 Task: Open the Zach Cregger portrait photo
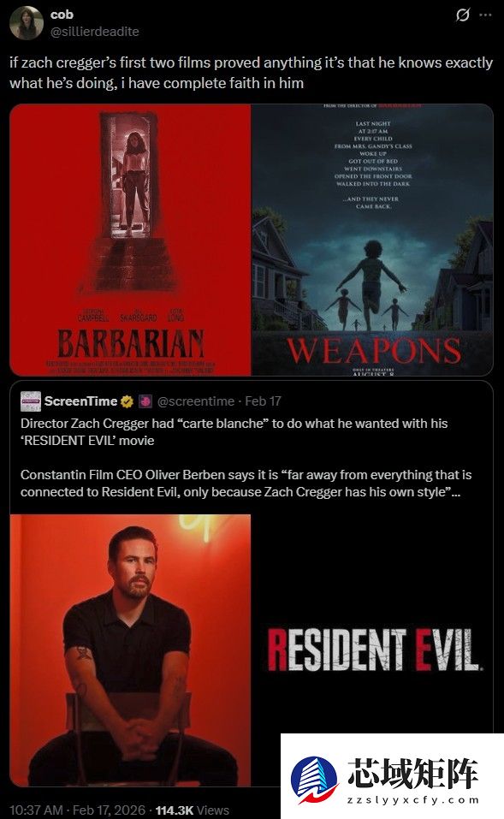(131, 650)
